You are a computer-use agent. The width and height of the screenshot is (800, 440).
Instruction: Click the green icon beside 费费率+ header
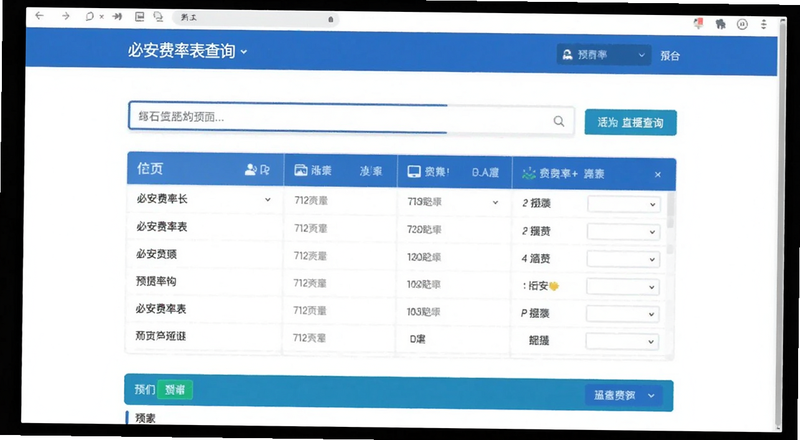pyautogui.click(x=529, y=174)
